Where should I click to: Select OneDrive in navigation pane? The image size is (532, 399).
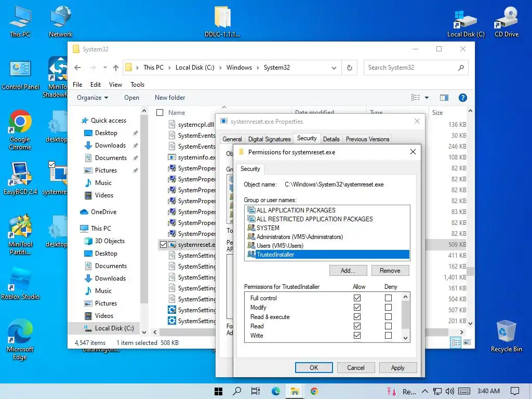coord(103,212)
